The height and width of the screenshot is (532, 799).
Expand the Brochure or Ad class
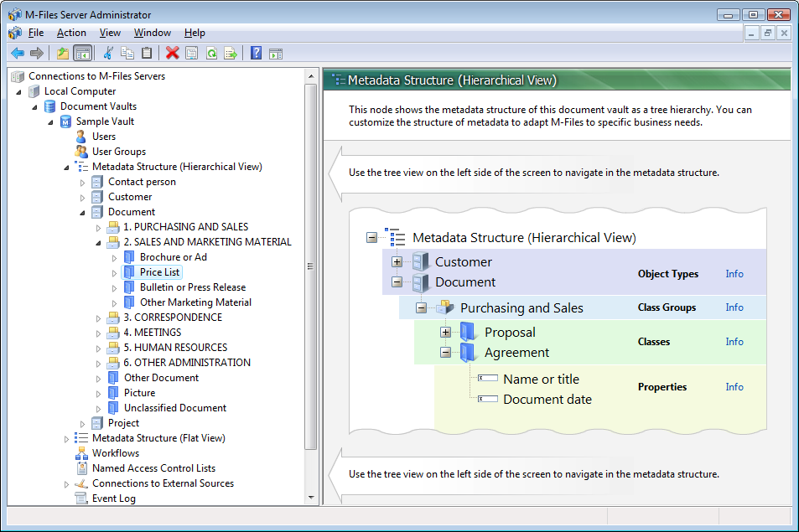click(114, 257)
